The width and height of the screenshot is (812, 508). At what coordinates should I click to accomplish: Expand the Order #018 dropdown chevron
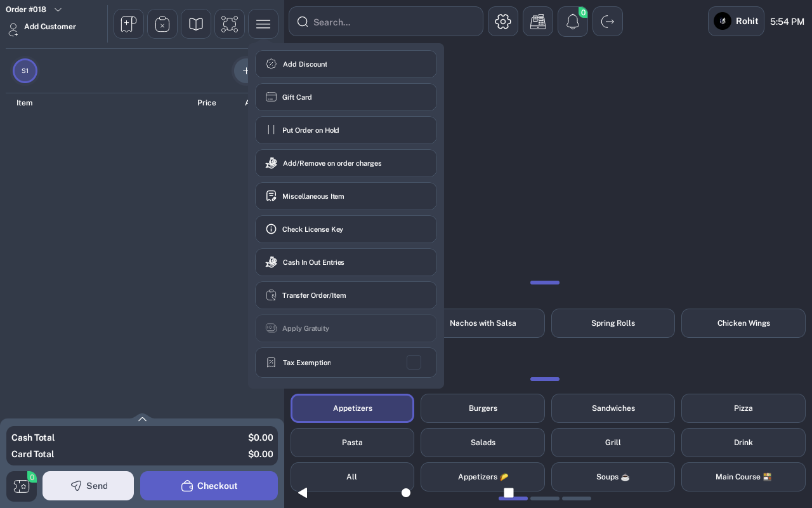pos(58,10)
